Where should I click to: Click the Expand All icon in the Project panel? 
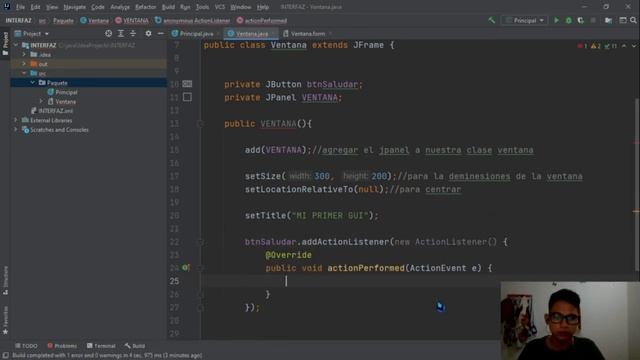coord(121,33)
